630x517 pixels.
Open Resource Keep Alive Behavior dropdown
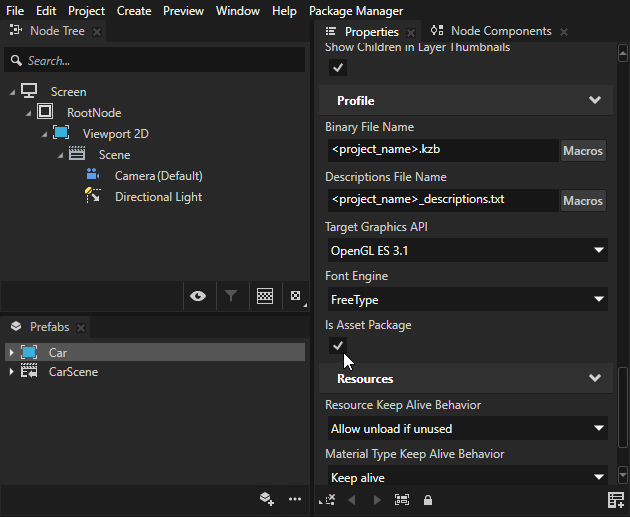click(467, 428)
